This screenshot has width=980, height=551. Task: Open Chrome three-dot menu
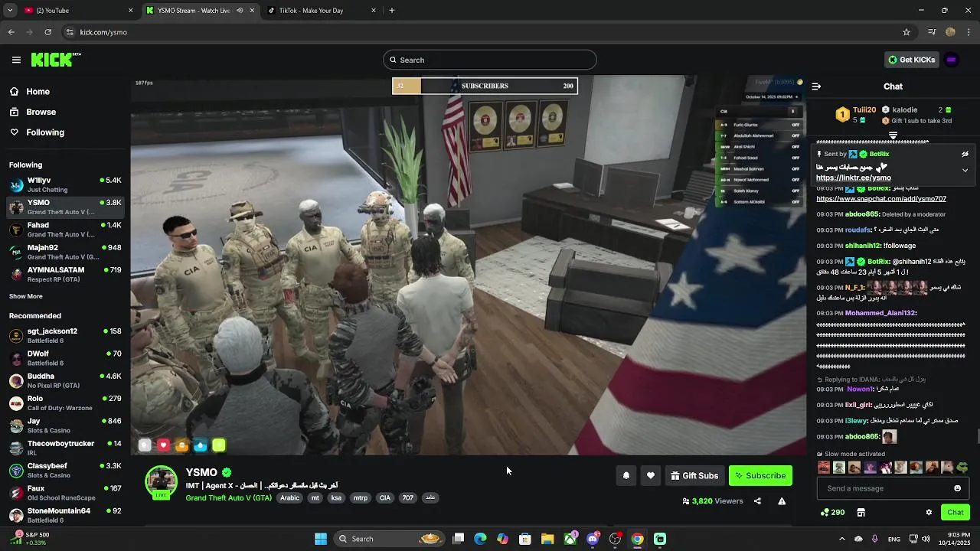[969, 32]
